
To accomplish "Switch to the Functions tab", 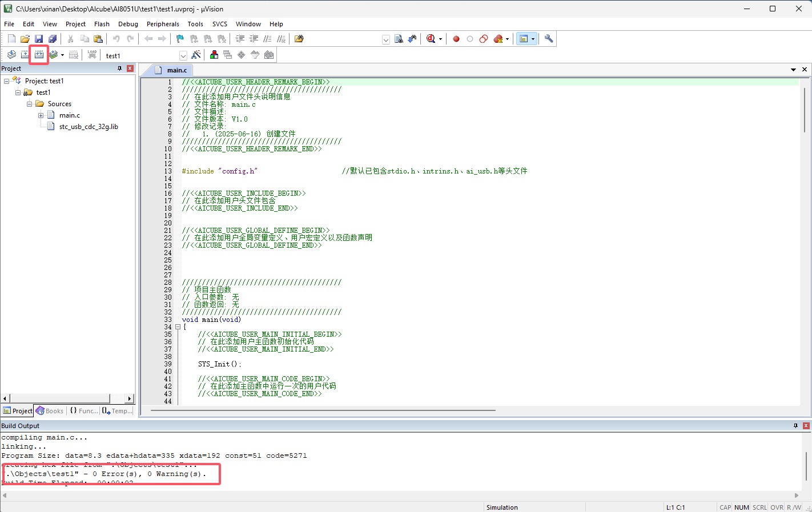I will coord(83,411).
